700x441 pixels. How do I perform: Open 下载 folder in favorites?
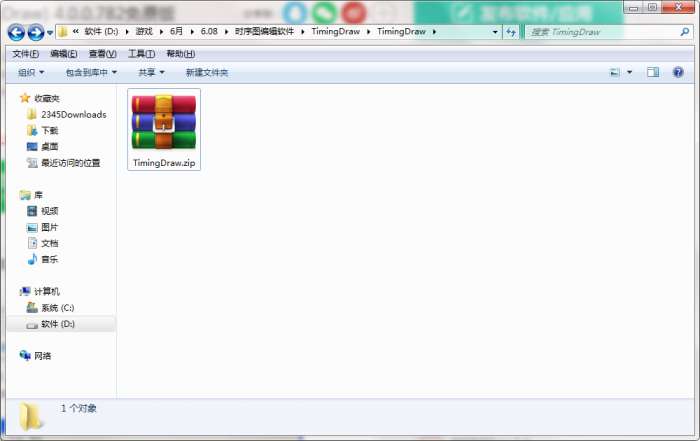pyautogui.click(x=50, y=130)
